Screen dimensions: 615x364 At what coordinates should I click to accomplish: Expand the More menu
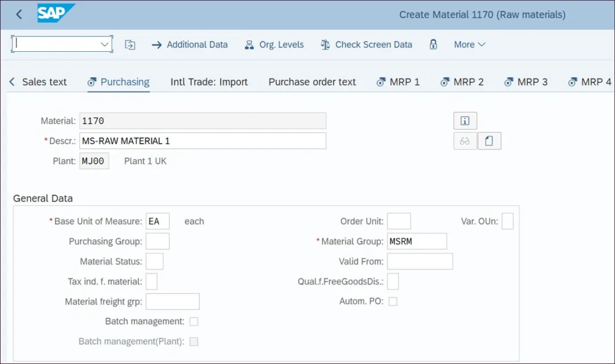tap(469, 45)
